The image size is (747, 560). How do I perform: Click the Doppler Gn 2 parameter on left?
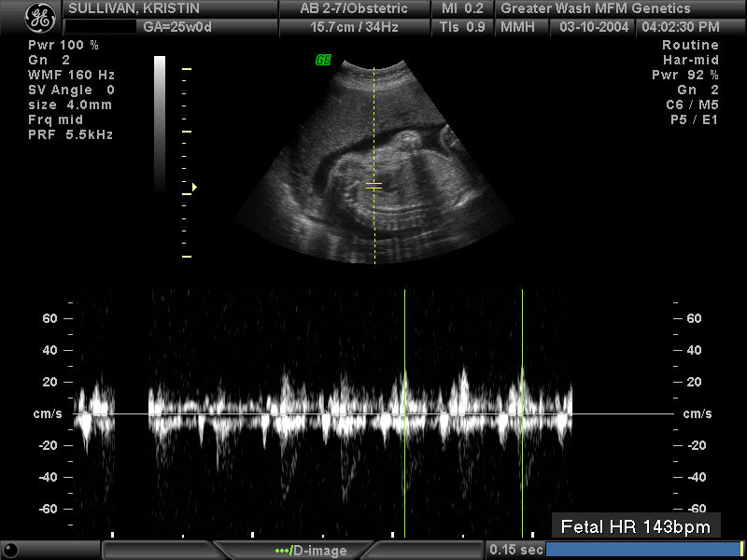(x=49, y=60)
